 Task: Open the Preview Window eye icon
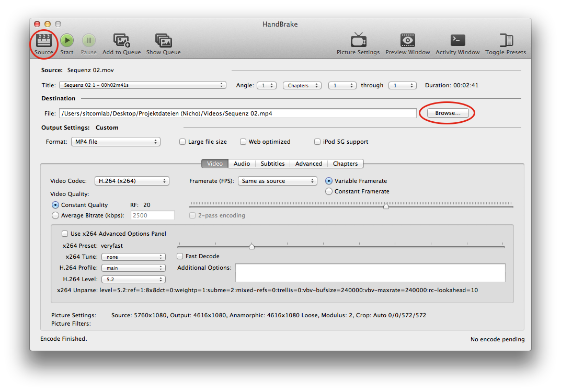click(x=407, y=40)
